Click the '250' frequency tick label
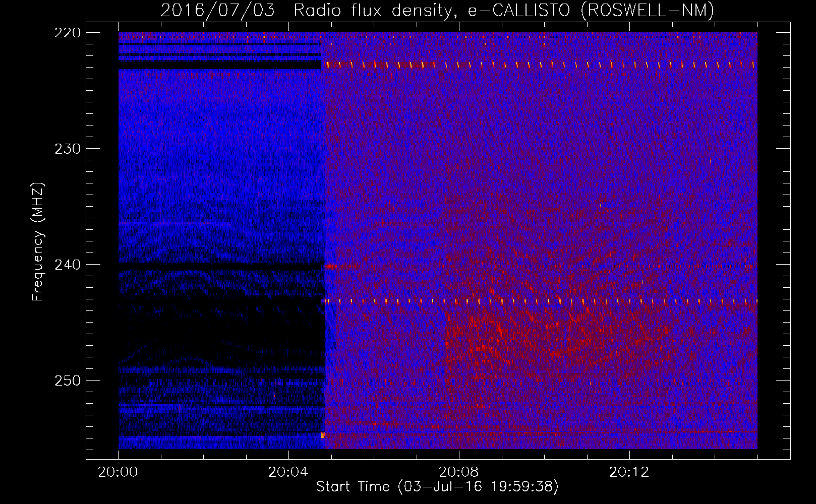Image resolution: width=816 pixels, height=504 pixels. coord(67,381)
